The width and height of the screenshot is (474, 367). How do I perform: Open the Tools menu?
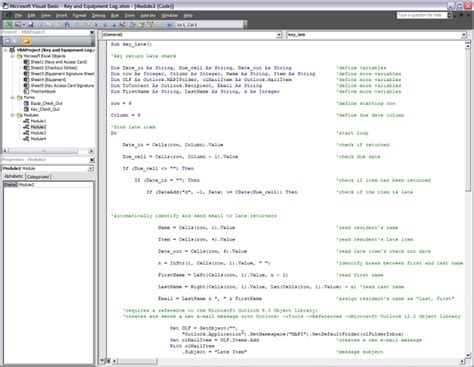pyautogui.click(x=130, y=15)
